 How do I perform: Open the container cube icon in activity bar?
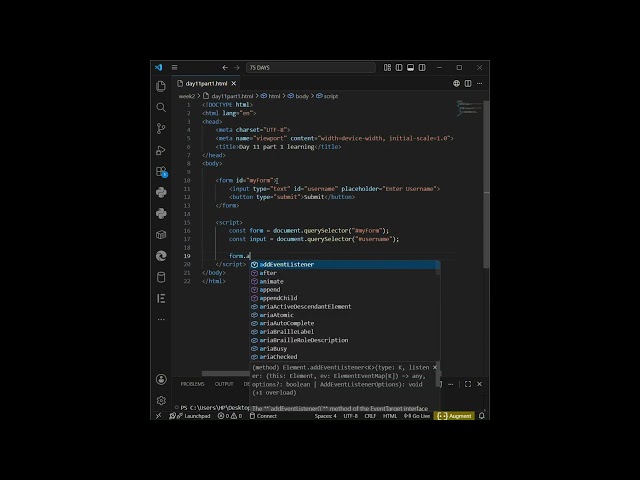click(161, 235)
